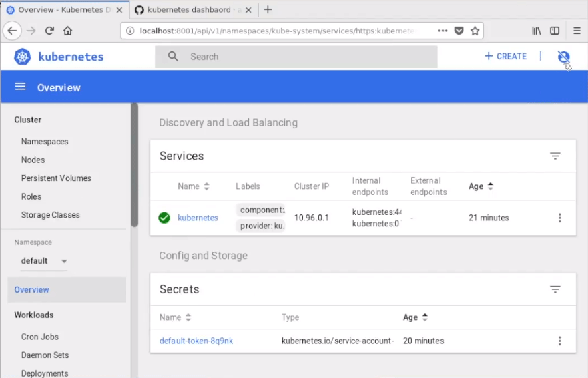Click the sidebar vertical scrollbar
The height and width of the screenshot is (378, 588).
tap(135, 165)
